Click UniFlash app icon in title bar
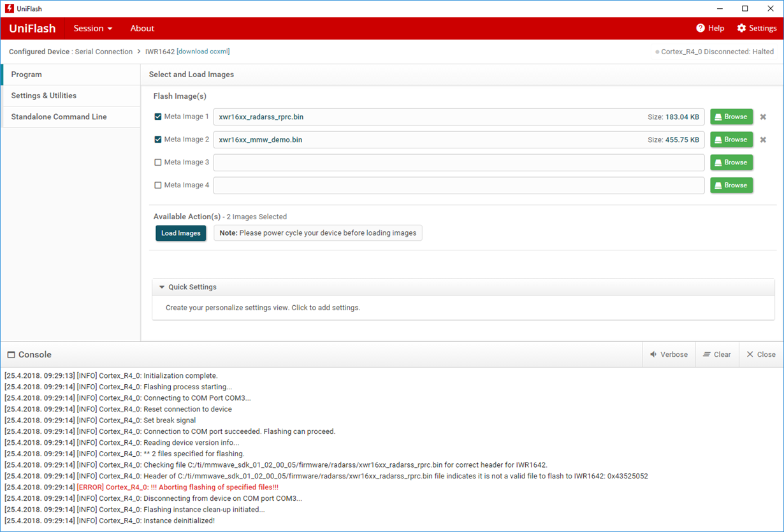Image resolution: width=784 pixels, height=532 pixels. (x=10, y=9)
